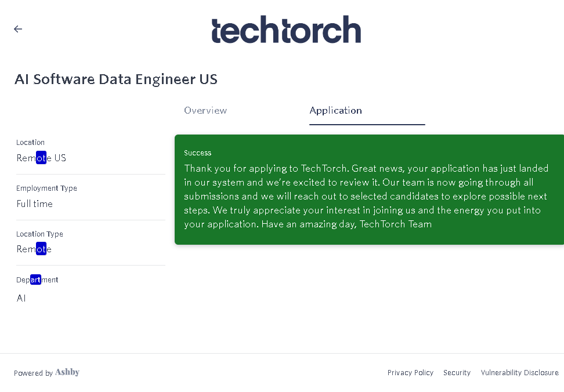Open the Security link
564x392 pixels.
pos(457,373)
